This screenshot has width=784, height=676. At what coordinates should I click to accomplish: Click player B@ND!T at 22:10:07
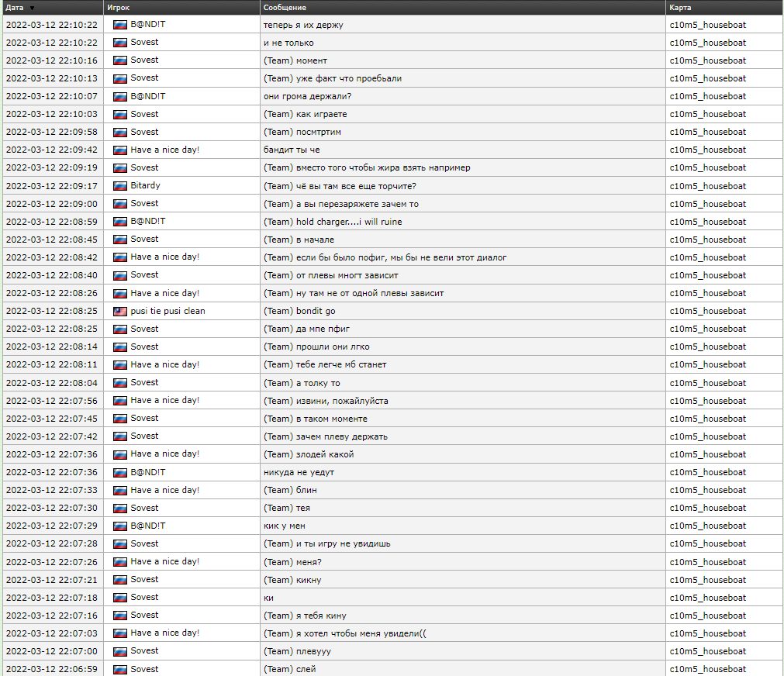(147, 96)
